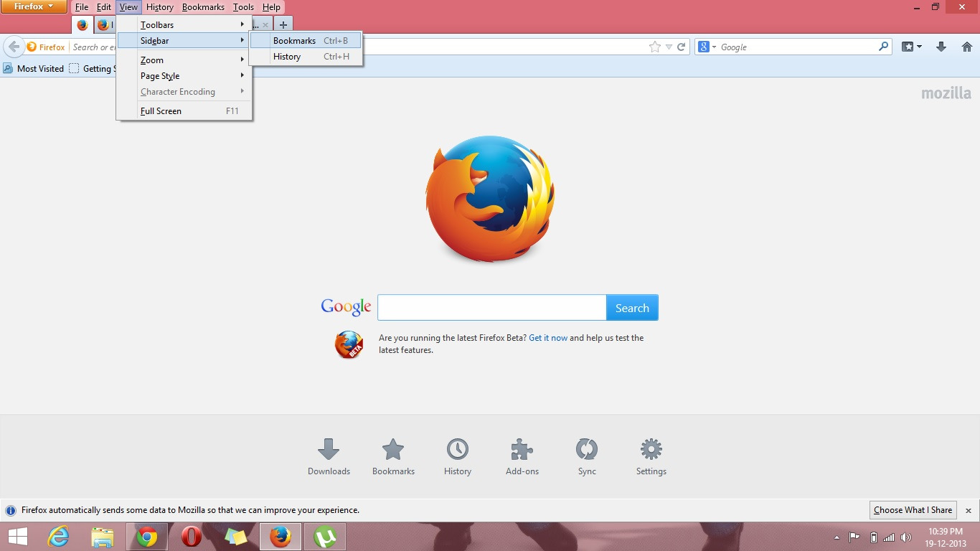Open the Add-ons puzzle piece shortcut
This screenshot has width=980, height=551.
522,457
